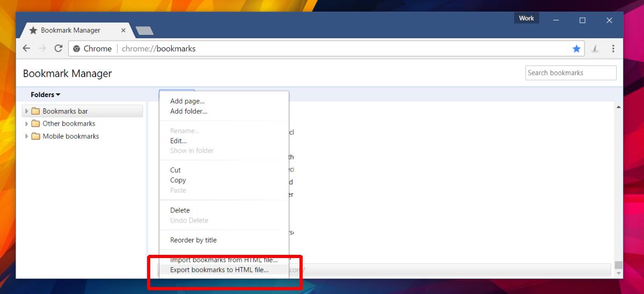
Task: Click Export bookmarks to HTML file...
Action: click(x=219, y=270)
